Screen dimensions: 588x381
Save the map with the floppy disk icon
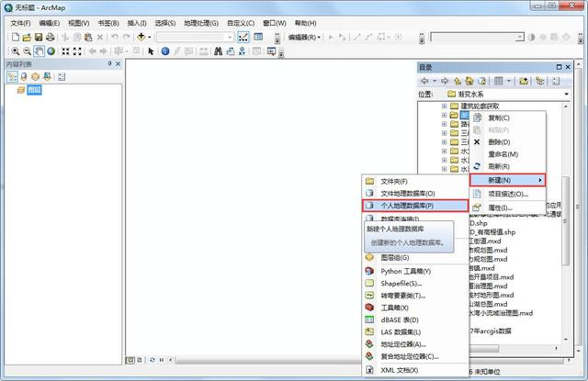pyautogui.click(x=39, y=37)
